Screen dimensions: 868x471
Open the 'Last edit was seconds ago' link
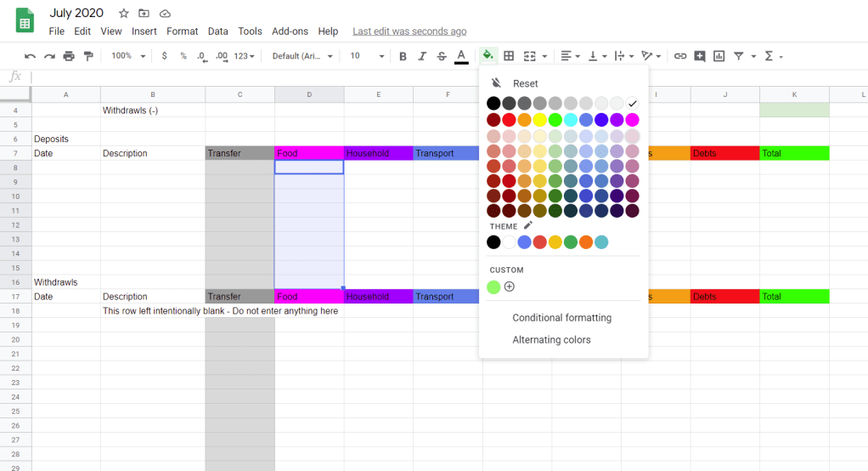tap(409, 31)
